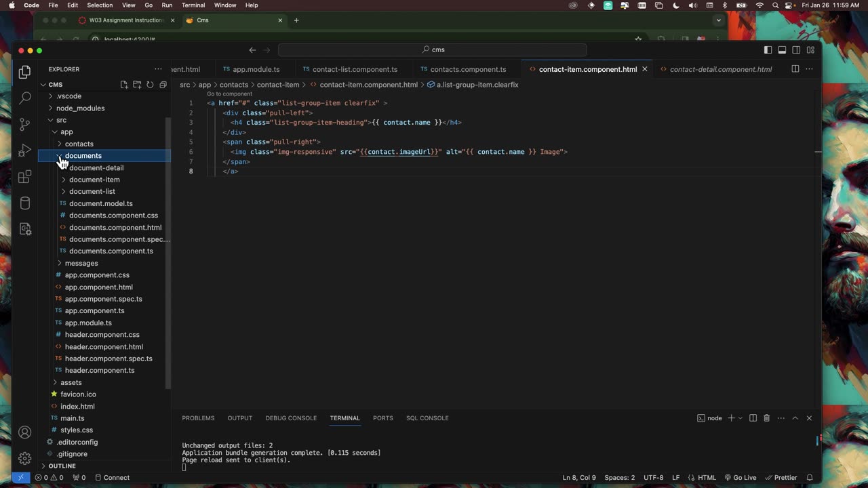
Task: Maximize the terminal panel size
Action: (x=795, y=418)
